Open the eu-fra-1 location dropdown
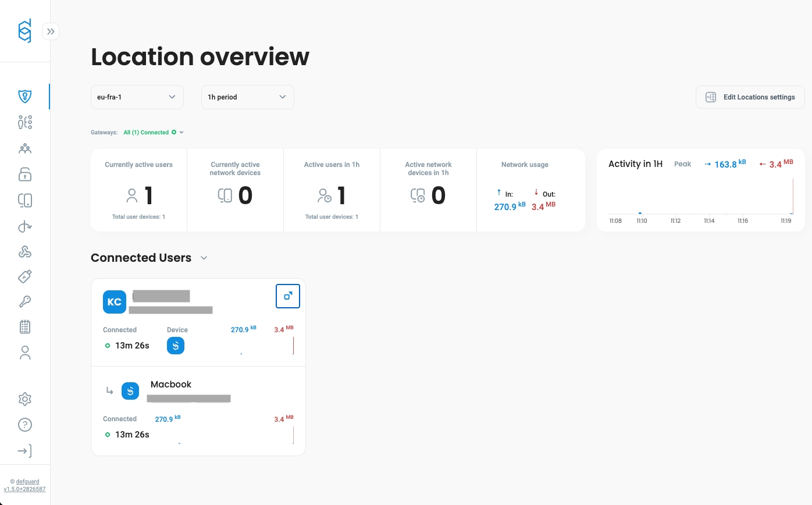 tap(137, 97)
